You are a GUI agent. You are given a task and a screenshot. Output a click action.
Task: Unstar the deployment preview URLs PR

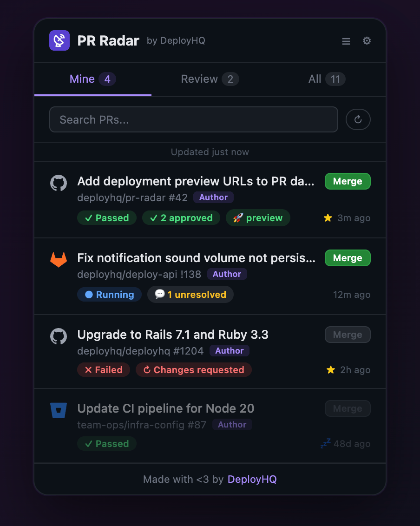328,217
